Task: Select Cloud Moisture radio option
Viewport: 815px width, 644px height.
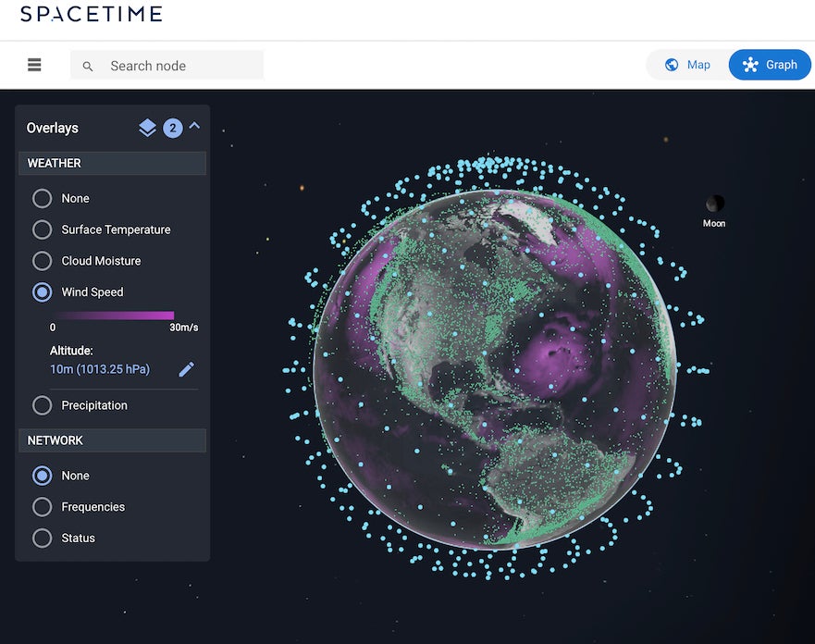Action: 43,261
